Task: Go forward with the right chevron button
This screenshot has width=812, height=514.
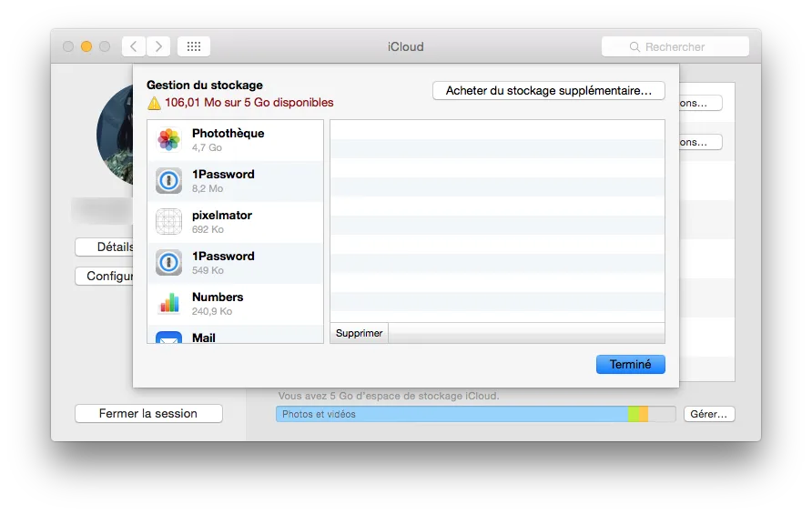Action: pos(158,46)
